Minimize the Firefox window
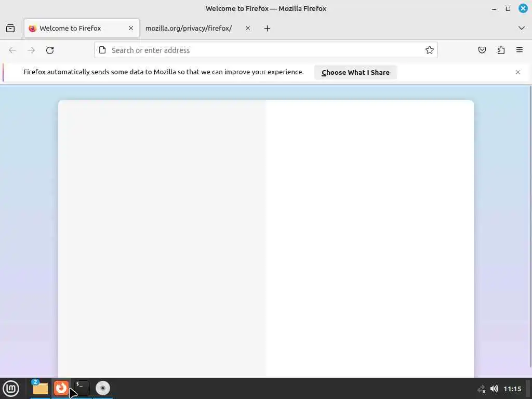Viewport: 532px width, 399px height. pos(494,8)
